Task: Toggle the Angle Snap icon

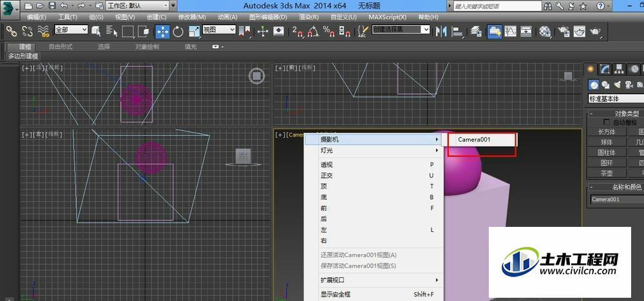Action: [313, 31]
